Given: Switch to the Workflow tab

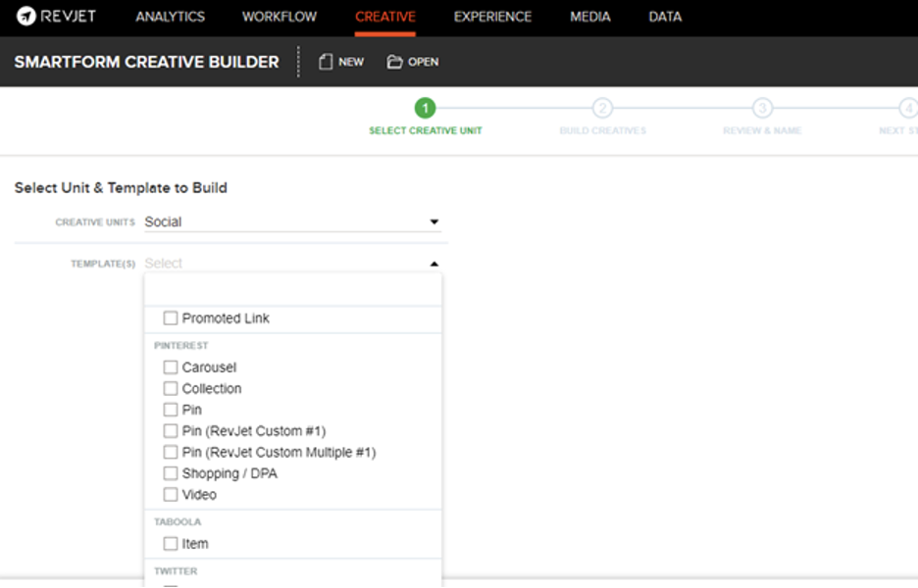Looking at the screenshot, I should click(x=280, y=17).
